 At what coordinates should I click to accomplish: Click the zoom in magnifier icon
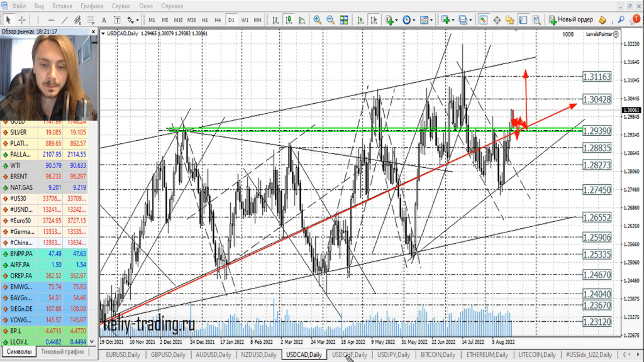click(x=317, y=19)
